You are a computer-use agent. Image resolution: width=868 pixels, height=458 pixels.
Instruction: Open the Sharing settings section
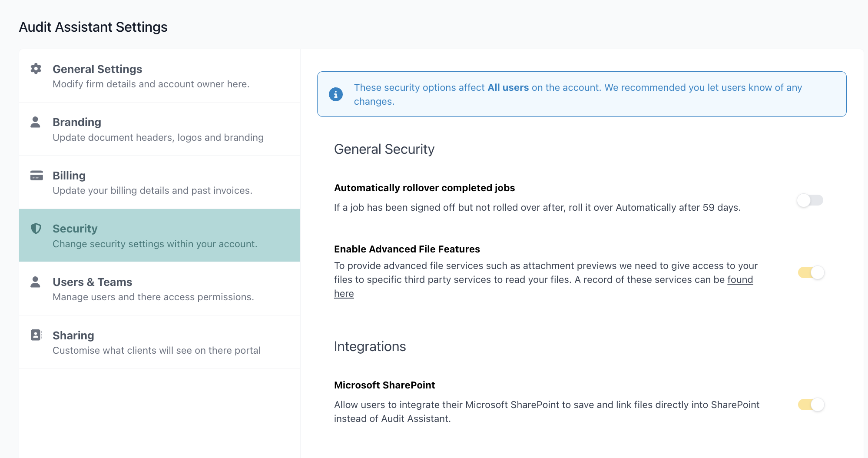click(159, 342)
